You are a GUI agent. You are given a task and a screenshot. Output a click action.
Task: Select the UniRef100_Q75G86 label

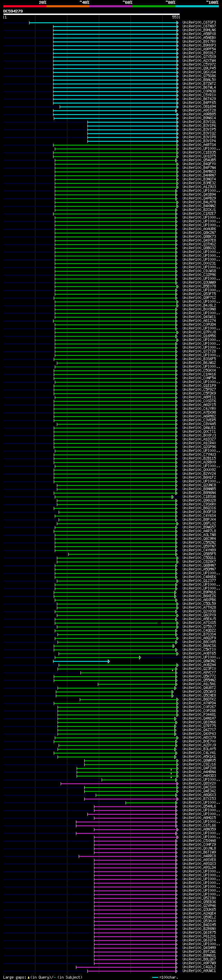coord(199,76)
